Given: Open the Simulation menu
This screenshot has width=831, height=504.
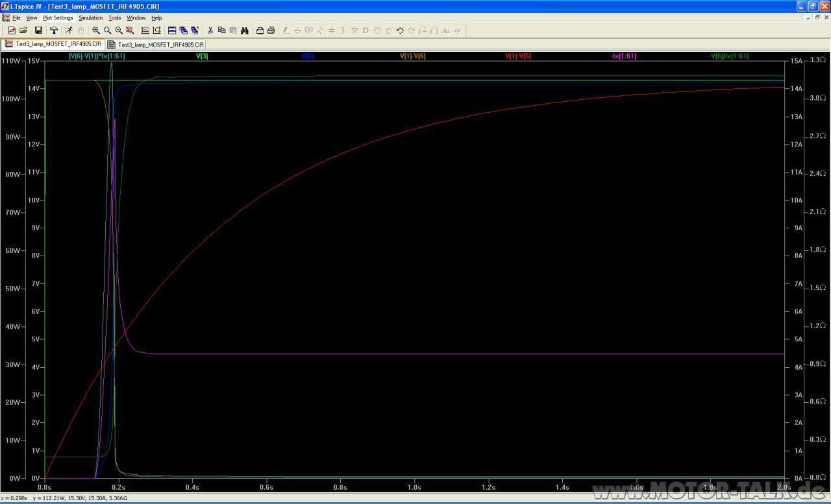Looking at the screenshot, I should [90, 18].
